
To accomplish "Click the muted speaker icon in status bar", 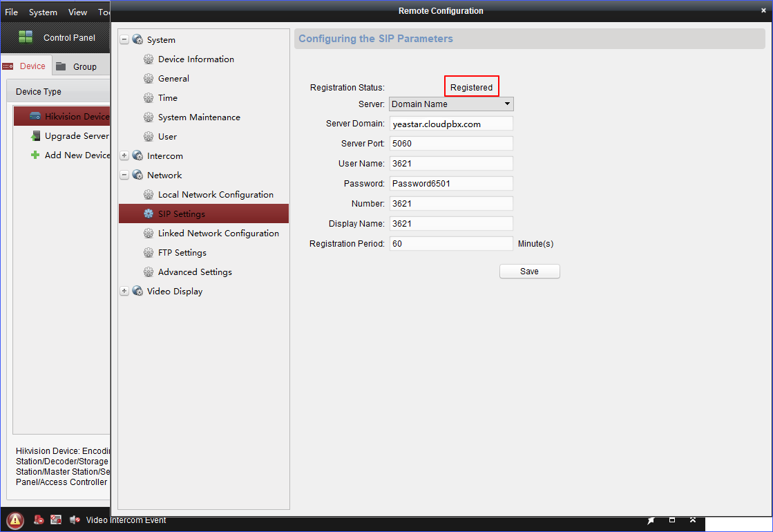I will 73,520.
